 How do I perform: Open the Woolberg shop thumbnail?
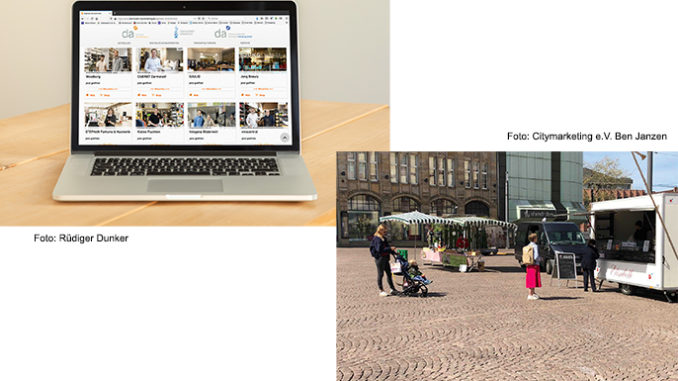[x=108, y=60]
